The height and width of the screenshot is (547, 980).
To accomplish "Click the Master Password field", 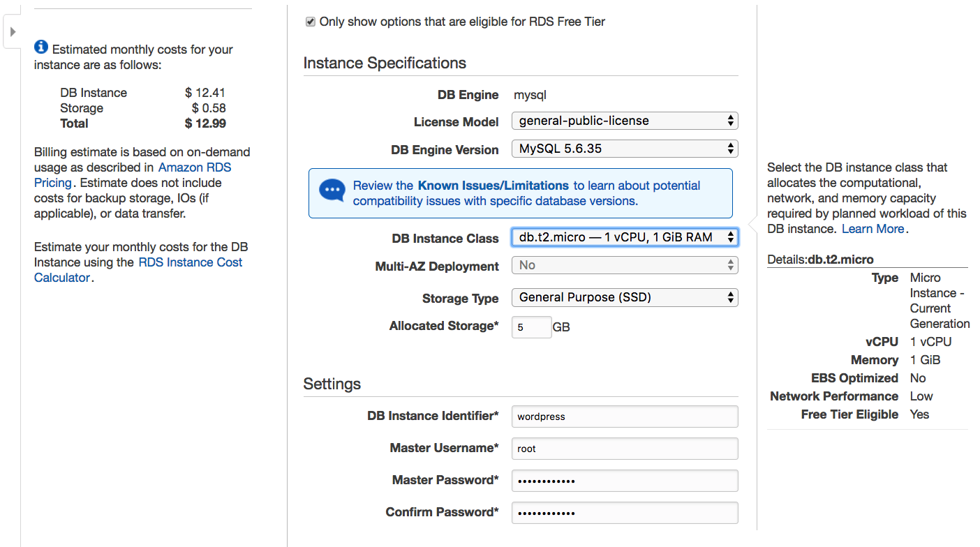I will (625, 481).
